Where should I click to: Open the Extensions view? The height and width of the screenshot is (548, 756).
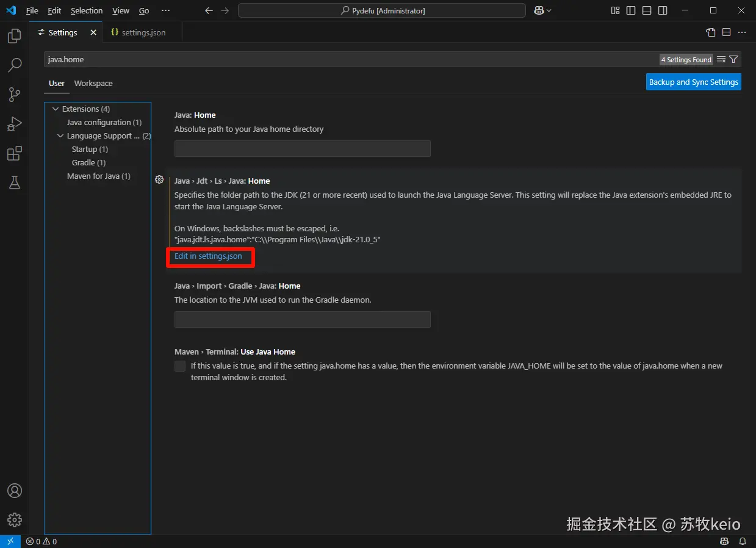(15, 153)
